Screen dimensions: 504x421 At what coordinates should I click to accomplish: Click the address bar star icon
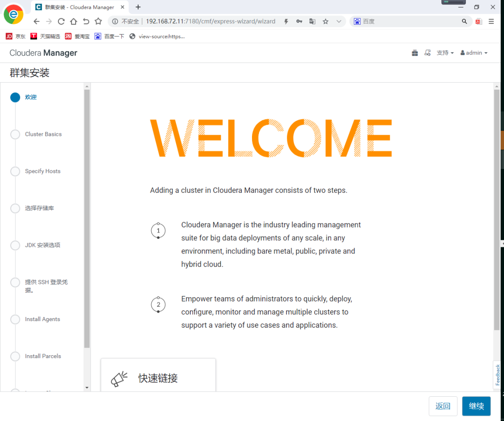326,21
